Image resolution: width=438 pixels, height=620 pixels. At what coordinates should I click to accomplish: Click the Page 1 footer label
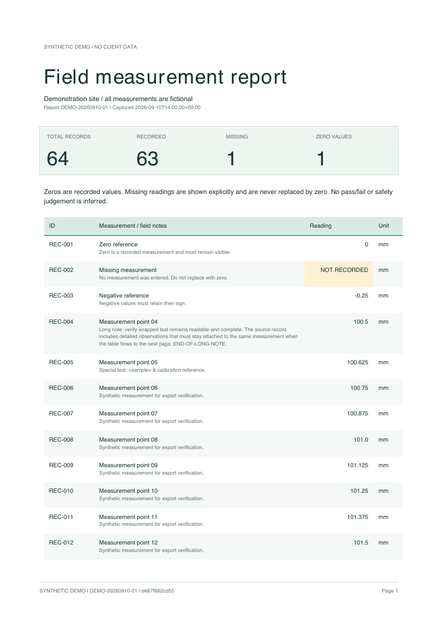(x=389, y=591)
